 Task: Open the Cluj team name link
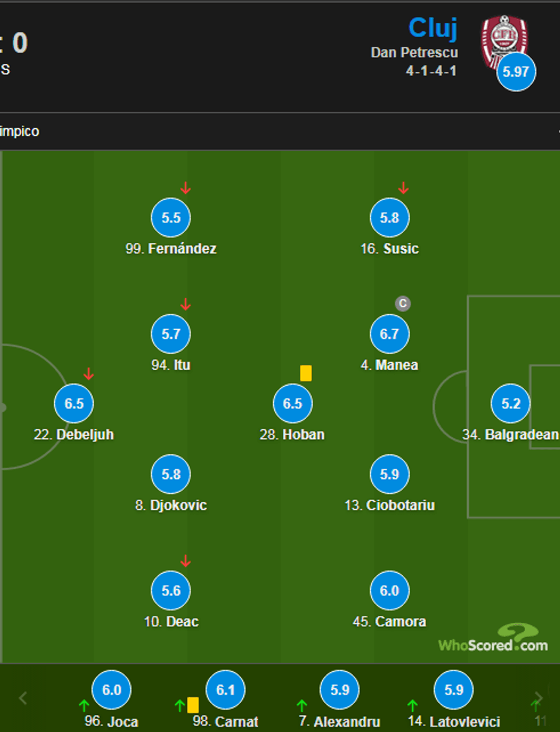(433, 28)
